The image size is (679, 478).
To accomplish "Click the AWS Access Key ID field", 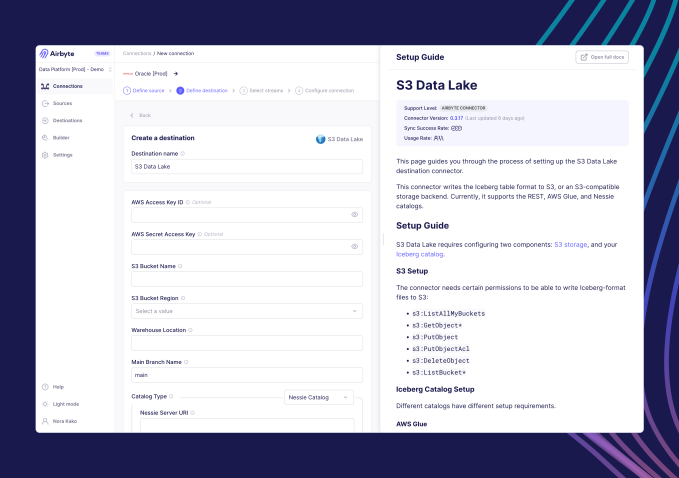I will point(247,215).
